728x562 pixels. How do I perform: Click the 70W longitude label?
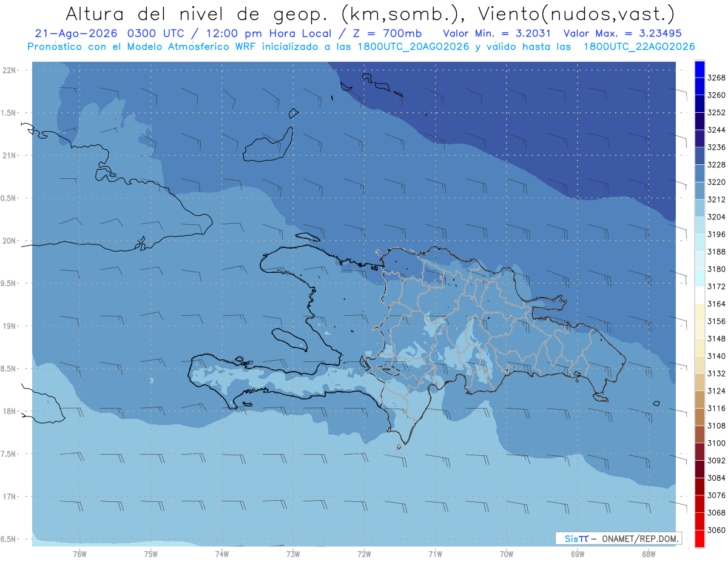pyautogui.click(x=507, y=554)
